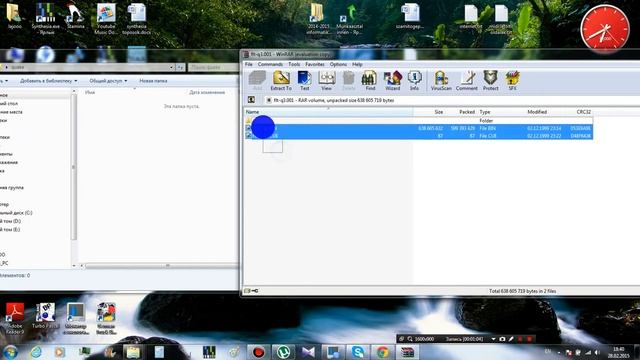Switch to WinRAR taskbar button
Image resolution: width=640 pixels, height=360 pixels.
click(407, 352)
